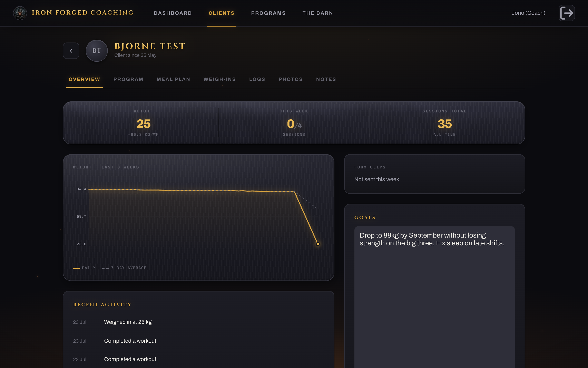
Task: Click the 'Weight · Last 8 Weeks' chart title
Action: pyautogui.click(x=106, y=167)
